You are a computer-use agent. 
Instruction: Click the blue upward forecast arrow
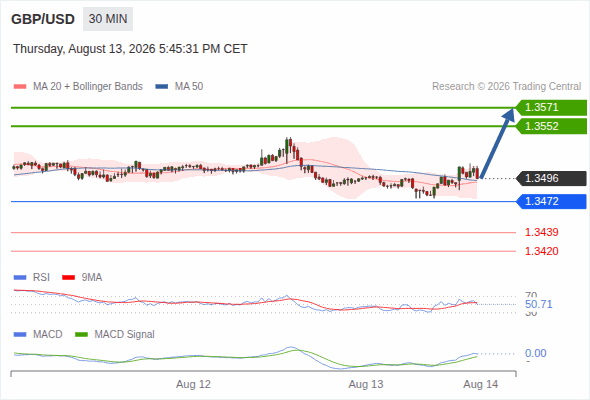(497, 143)
